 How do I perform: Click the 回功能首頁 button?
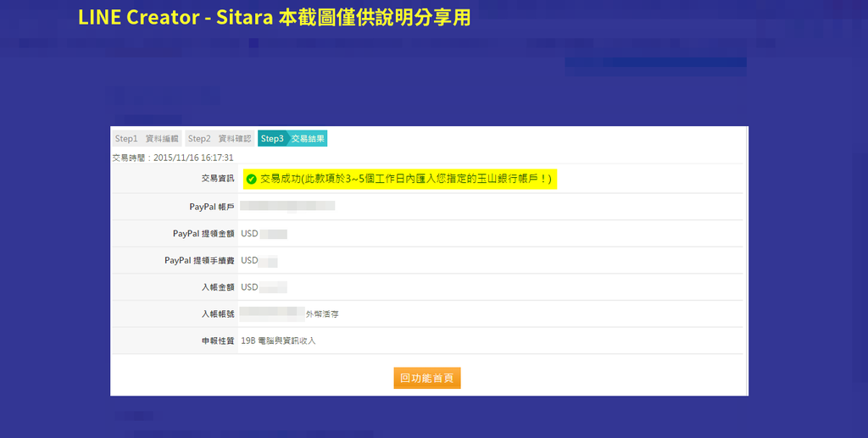tap(427, 378)
